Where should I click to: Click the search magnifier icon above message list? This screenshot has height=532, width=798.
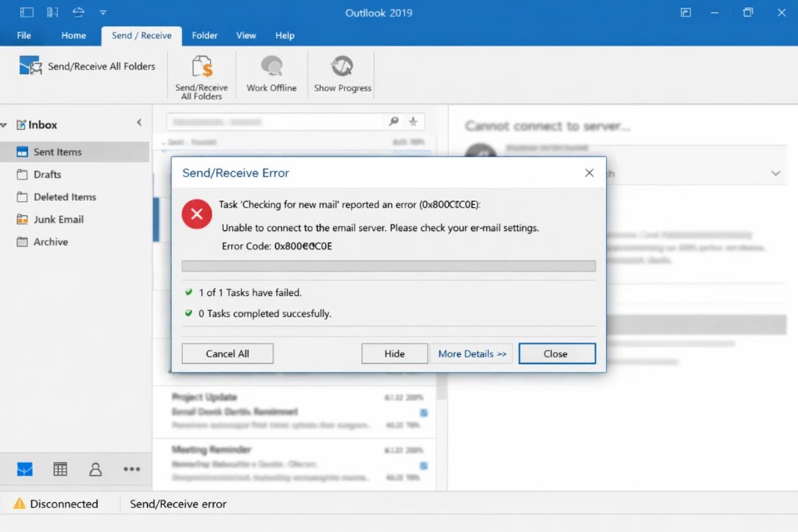point(393,121)
